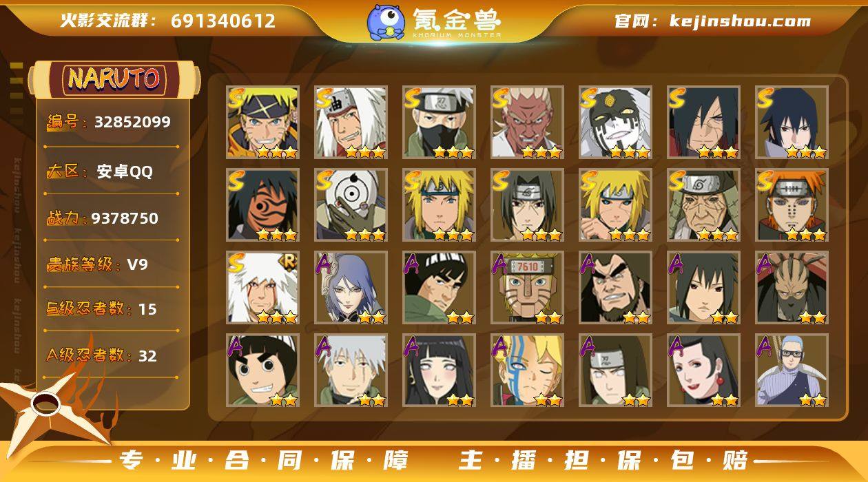
Task: Click the noble level V9 entry
Action: (137, 264)
